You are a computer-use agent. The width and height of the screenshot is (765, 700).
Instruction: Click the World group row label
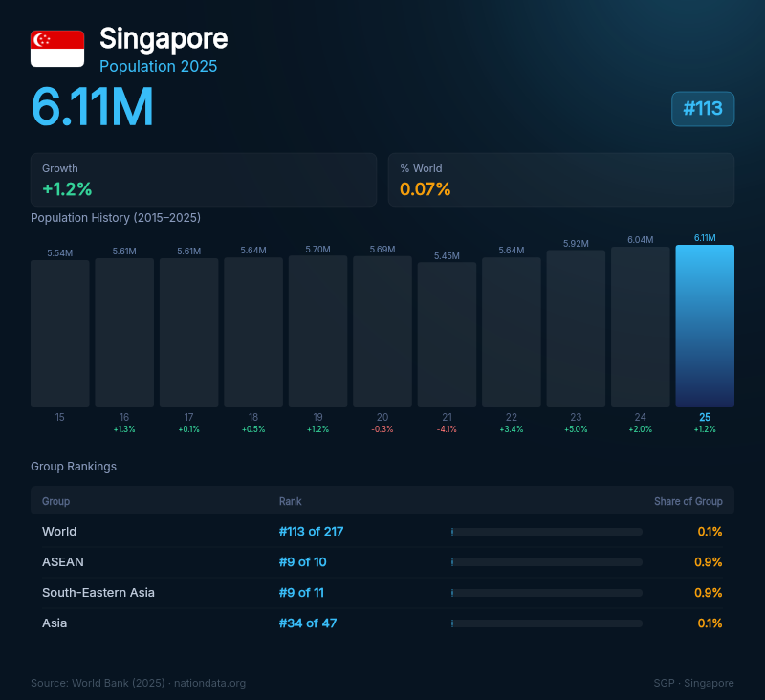point(59,532)
